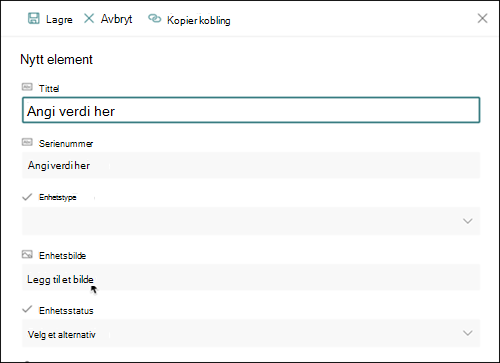Click Legg til et bilde
Image resolution: width=500 pixels, height=363 pixels.
pyautogui.click(x=60, y=280)
